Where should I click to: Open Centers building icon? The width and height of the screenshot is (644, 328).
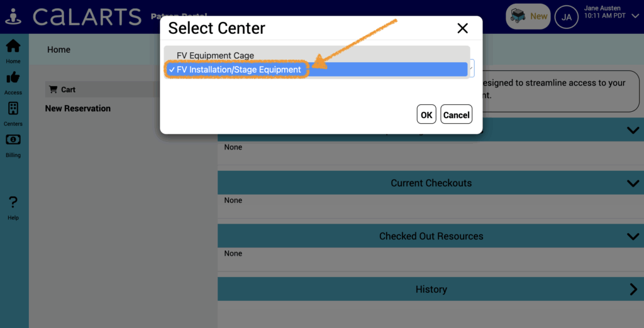pyautogui.click(x=13, y=109)
